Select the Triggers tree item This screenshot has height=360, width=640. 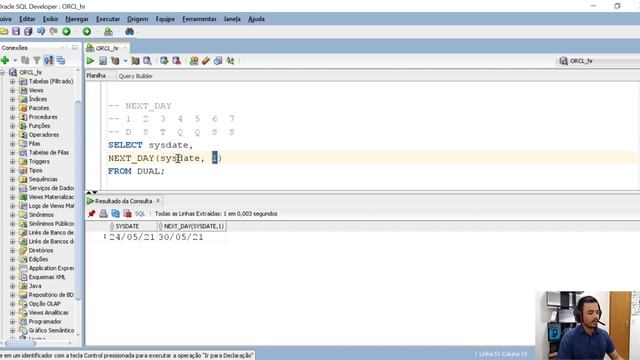coord(39,161)
